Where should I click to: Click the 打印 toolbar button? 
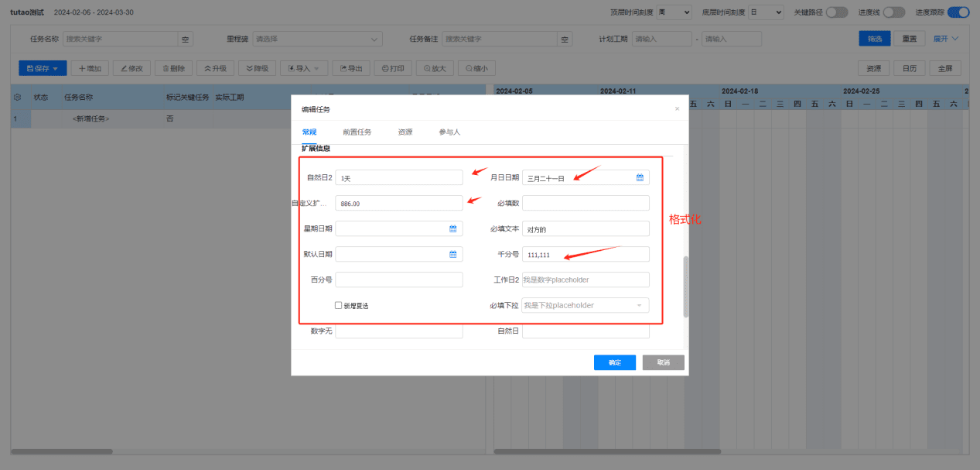[393, 68]
